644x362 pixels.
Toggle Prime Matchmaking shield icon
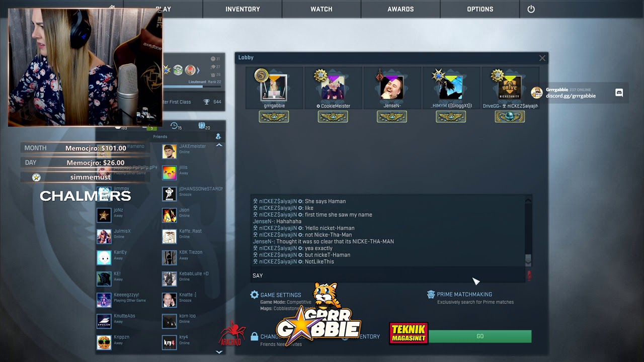tap(431, 295)
